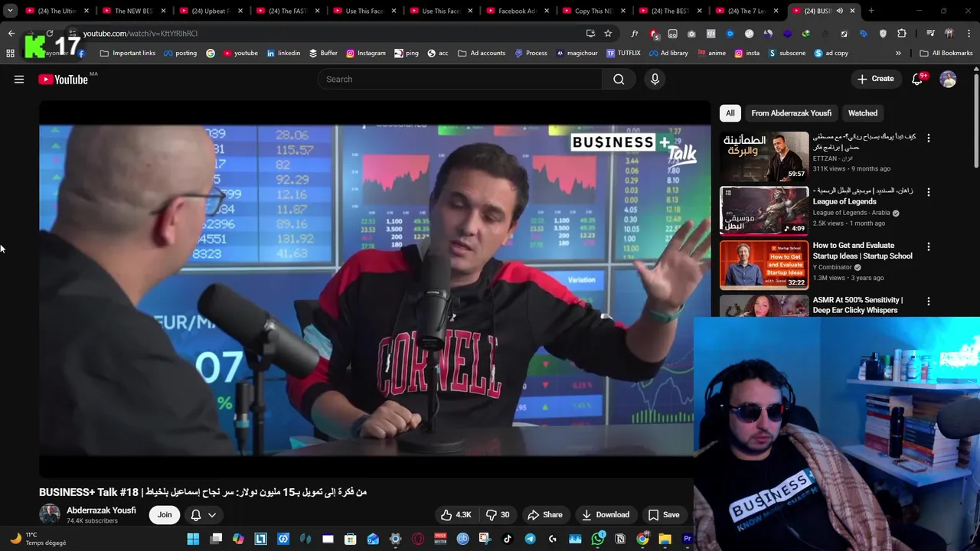Open Opera browser from the taskbar
This screenshot has height=551, width=980.
click(x=418, y=539)
